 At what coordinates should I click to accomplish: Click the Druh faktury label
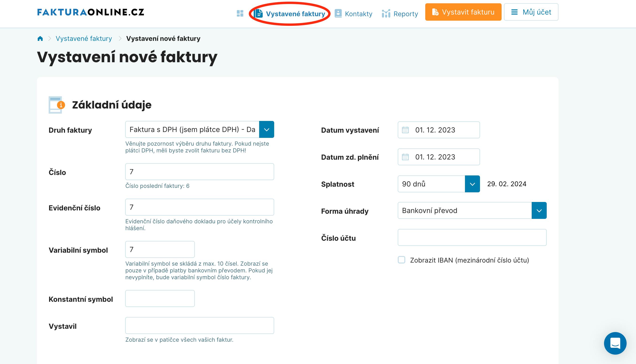coord(70,130)
